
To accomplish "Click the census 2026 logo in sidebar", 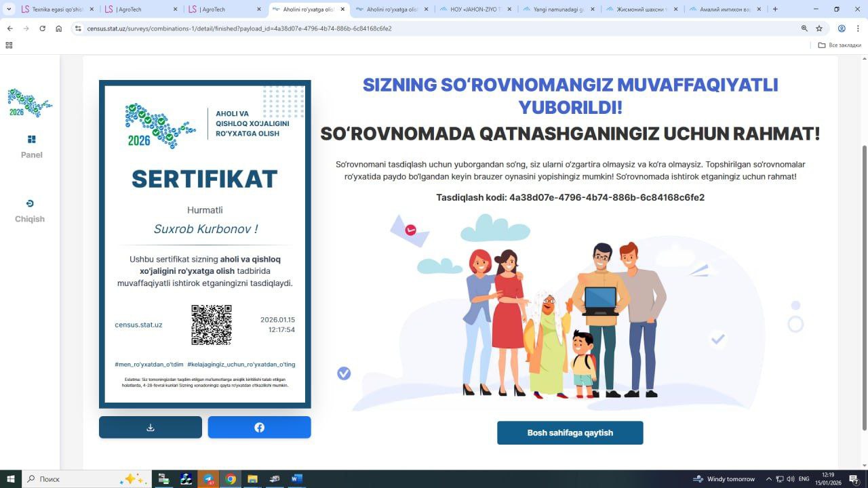I will click(x=30, y=103).
